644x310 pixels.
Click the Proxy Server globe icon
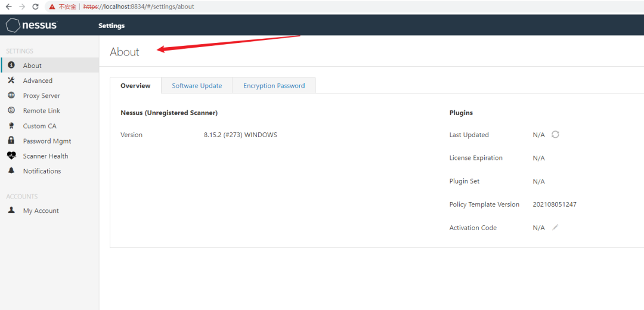pos(11,95)
